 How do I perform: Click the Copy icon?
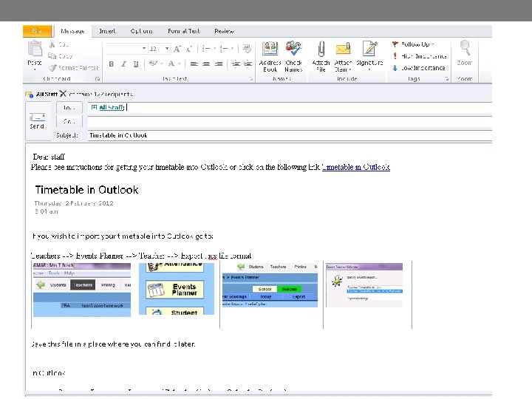tap(52, 56)
